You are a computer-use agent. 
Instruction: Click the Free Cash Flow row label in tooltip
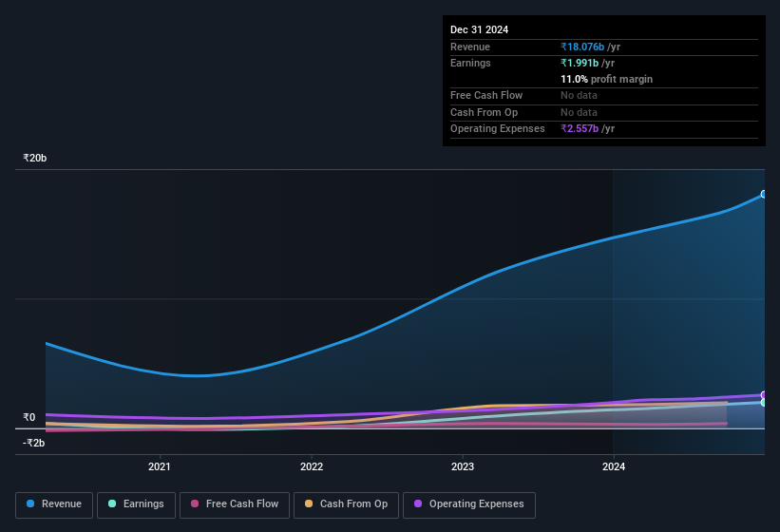click(486, 95)
